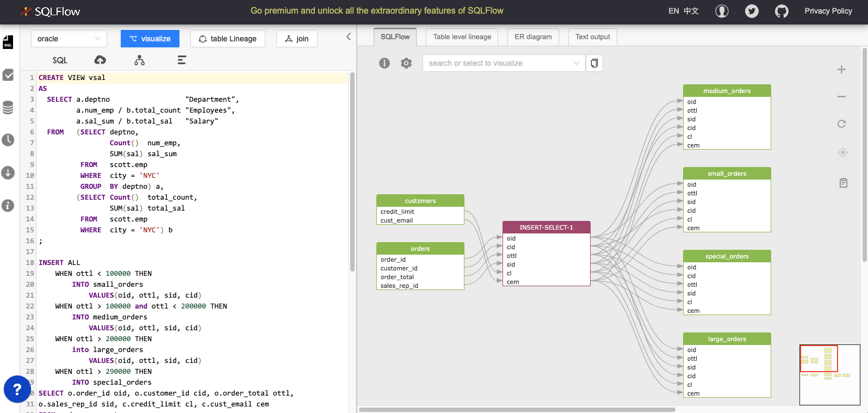This screenshot has width=868, height=413.
Task: Click the copy icon next to search box
Action: click(x=594, y=63)
